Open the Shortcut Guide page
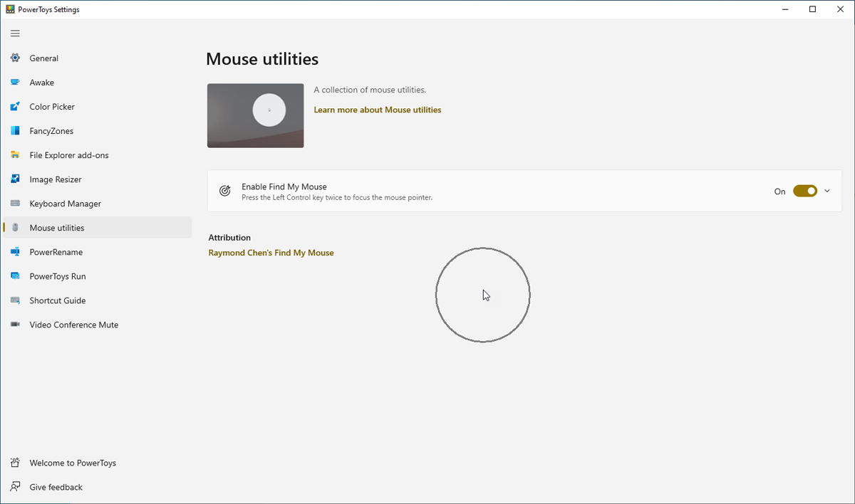Image resolution: width=855 pixels, height=504 pixels. pos(97,300)
